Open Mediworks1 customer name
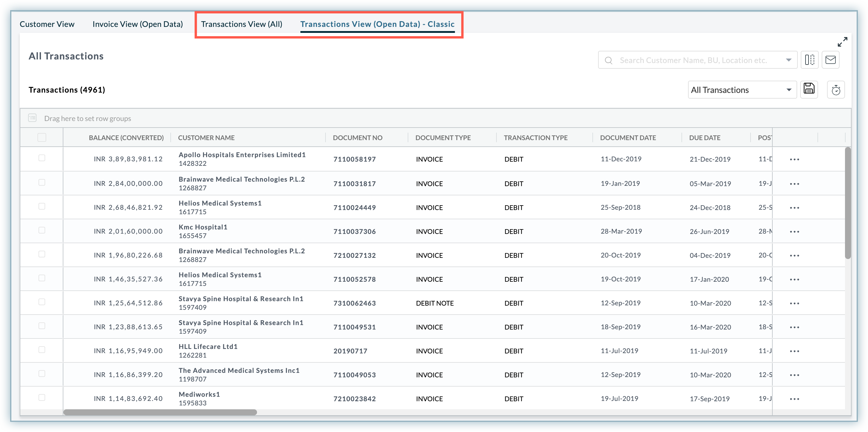Viewport: 868px width, 432px height. (199, 395)
